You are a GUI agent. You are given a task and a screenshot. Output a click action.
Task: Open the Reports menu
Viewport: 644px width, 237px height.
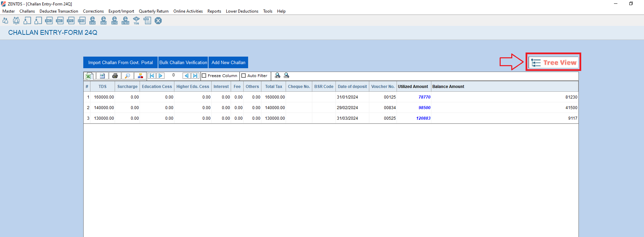pyautogui.click(x=214, y=11)
